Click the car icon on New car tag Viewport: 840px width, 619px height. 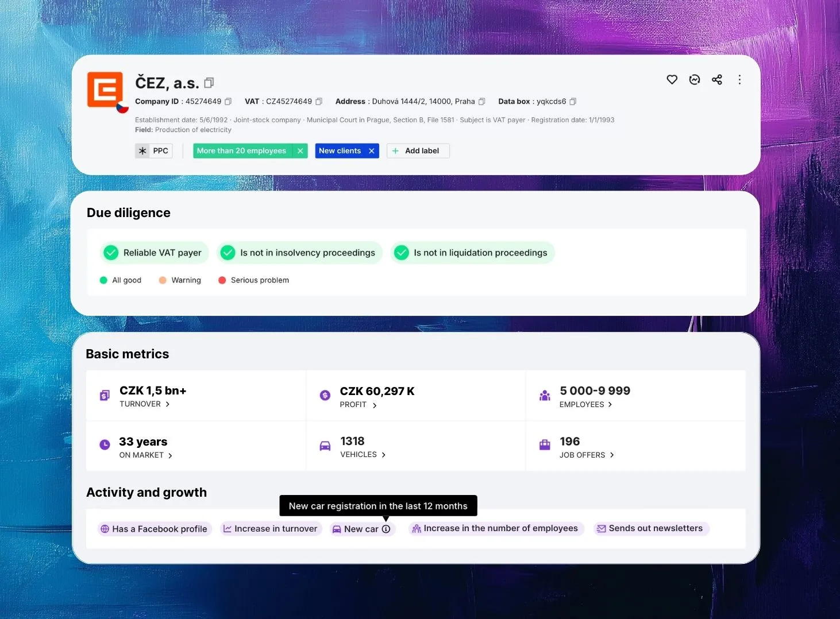coord(337,529)
